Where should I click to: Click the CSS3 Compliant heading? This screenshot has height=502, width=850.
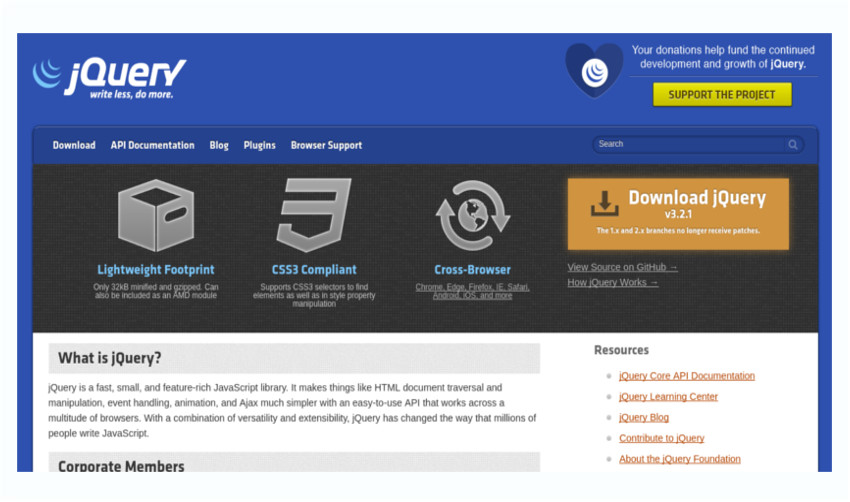click(x=314, y=269)
